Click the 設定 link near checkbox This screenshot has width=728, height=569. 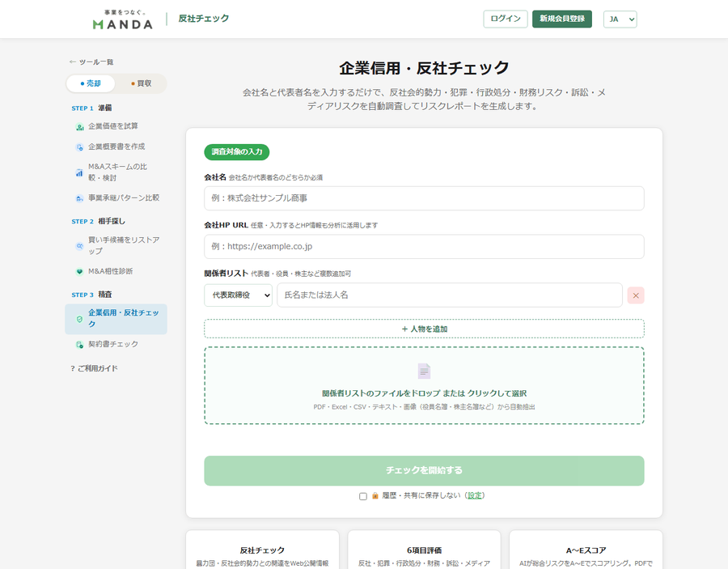[475, 495]
